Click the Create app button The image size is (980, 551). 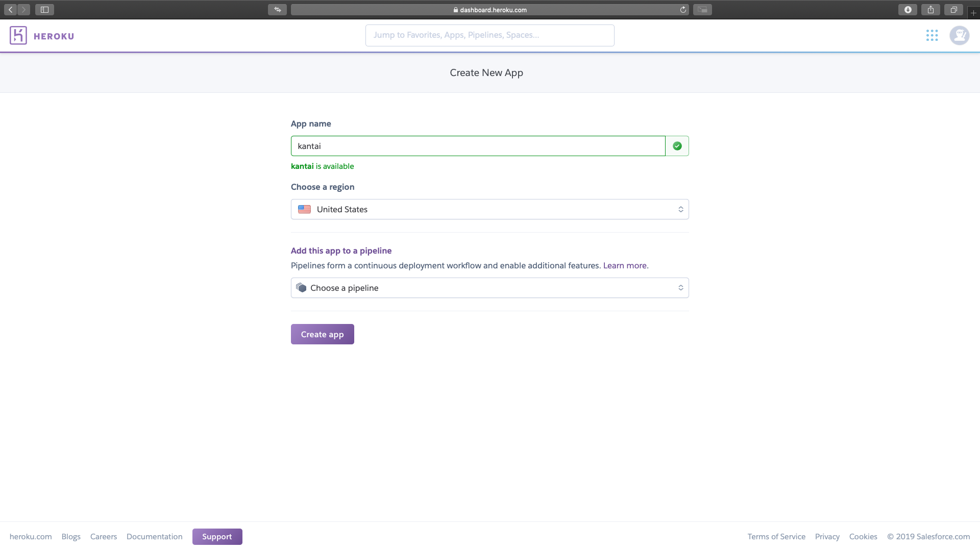point(322,334)
